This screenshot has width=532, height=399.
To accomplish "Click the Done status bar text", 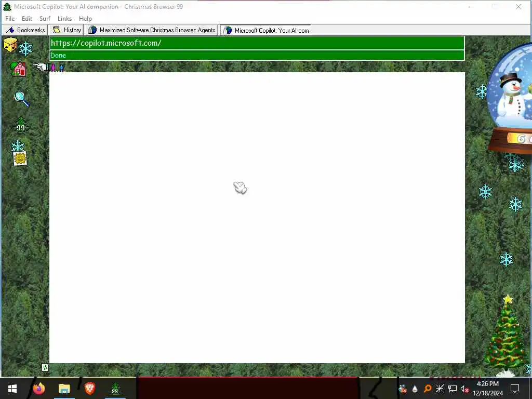I will click(x=58, y=55).
